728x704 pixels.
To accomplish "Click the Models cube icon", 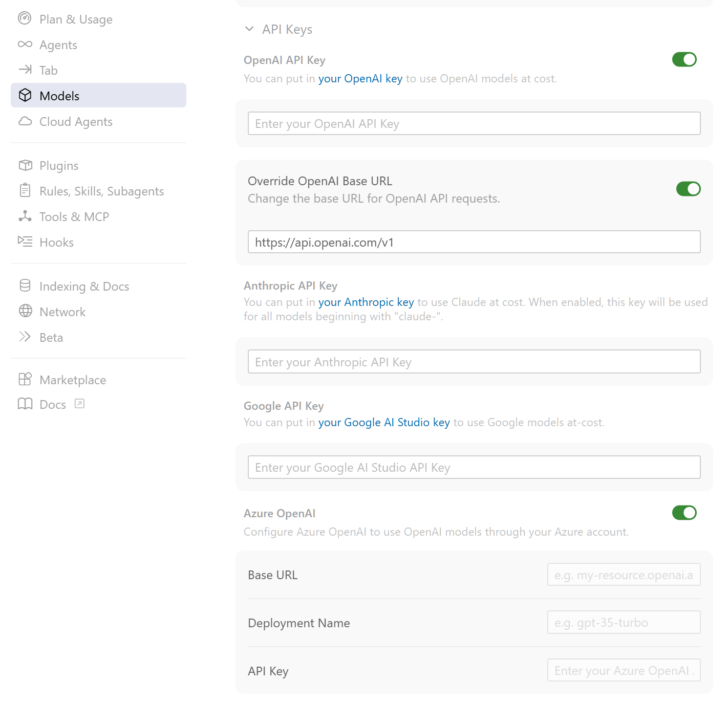I will 25,95.
